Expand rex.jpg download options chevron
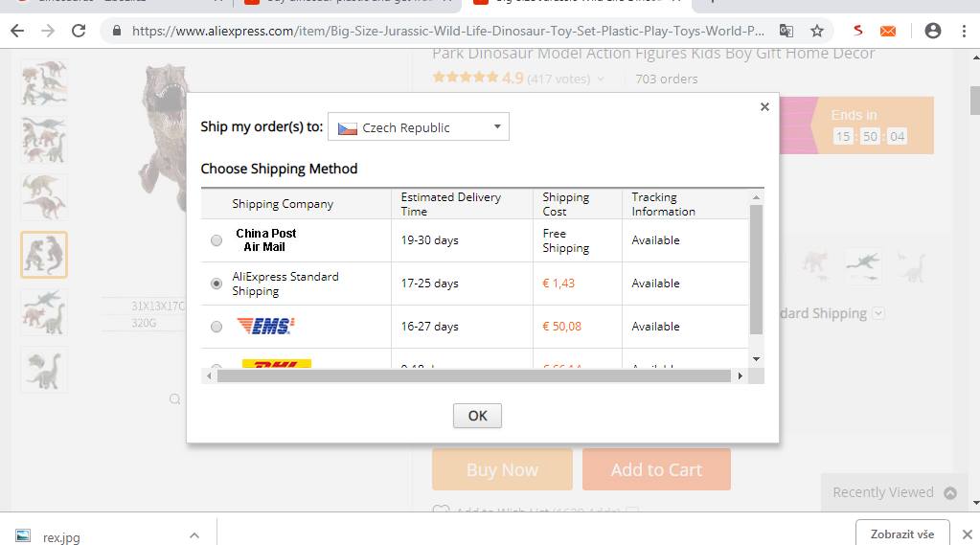Image resolution: width=980 pixels, height=545 pixels. click(x=194, y=535)
